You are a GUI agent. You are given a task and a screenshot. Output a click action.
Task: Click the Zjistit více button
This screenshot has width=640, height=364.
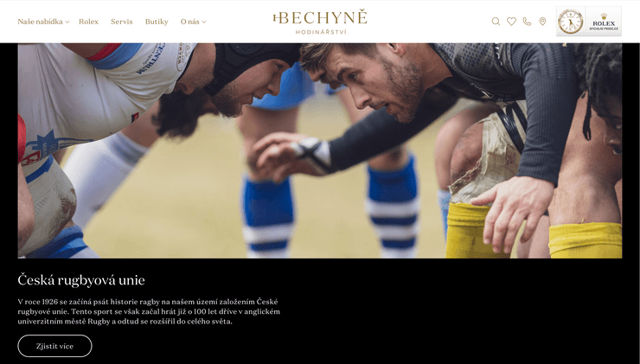coord(54,346)
